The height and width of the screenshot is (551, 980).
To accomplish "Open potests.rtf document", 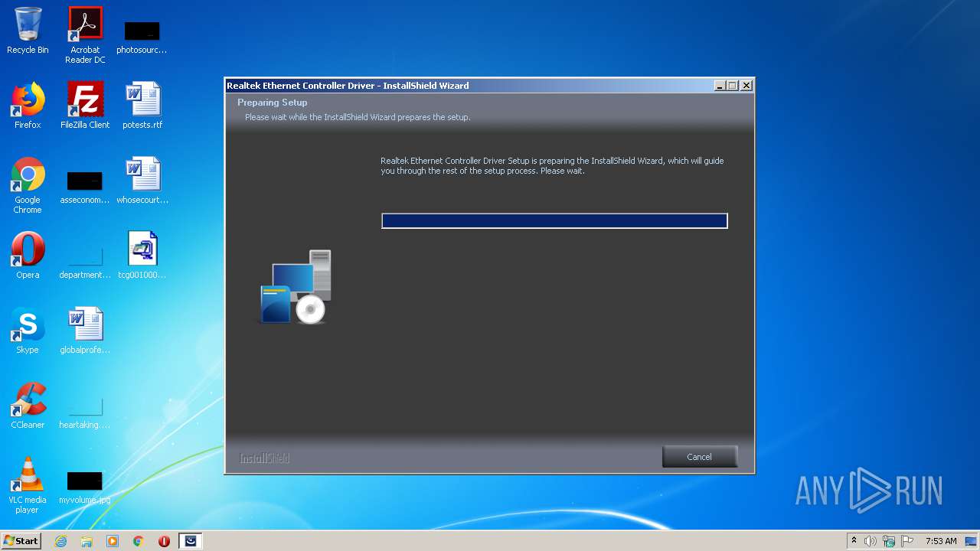I will [x=142, y=106].
